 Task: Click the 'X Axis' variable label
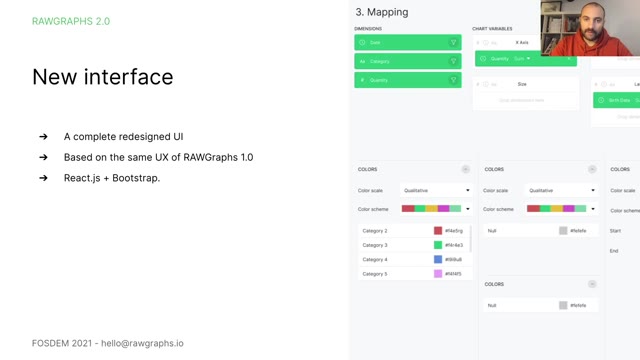click(522, 42)
